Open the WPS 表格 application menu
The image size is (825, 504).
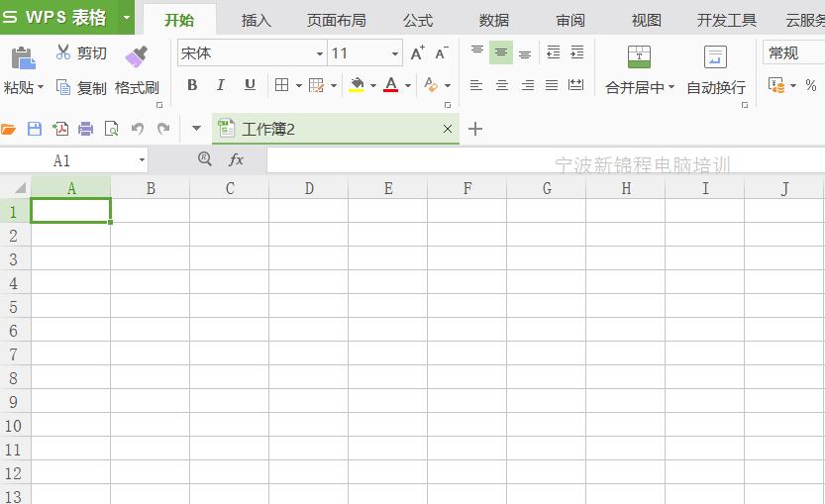(x=66, y=17)
